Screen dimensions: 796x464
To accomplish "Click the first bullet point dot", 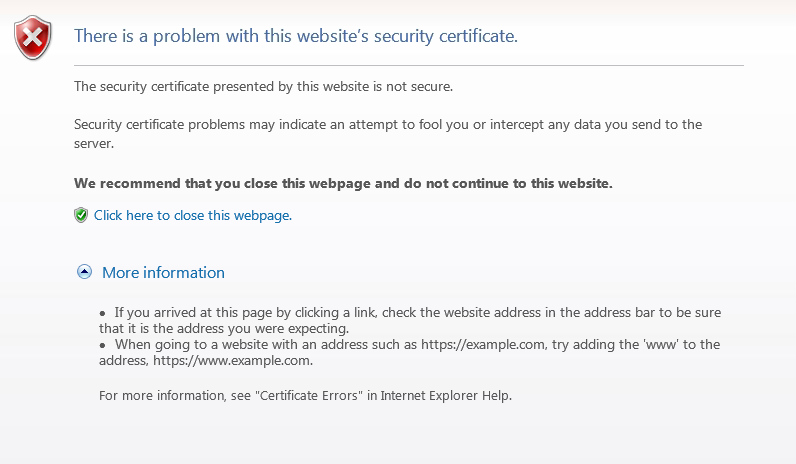I will click(103, 314).
